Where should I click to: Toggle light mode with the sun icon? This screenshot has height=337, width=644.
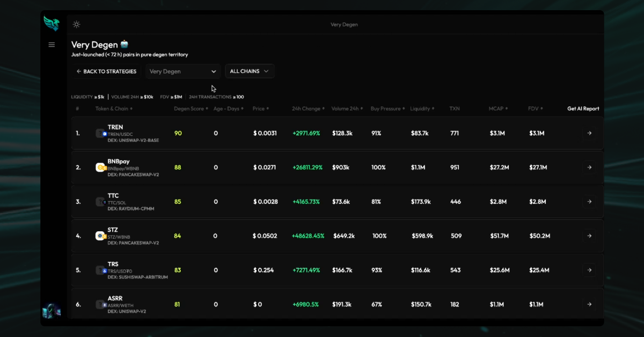[76, 24]
